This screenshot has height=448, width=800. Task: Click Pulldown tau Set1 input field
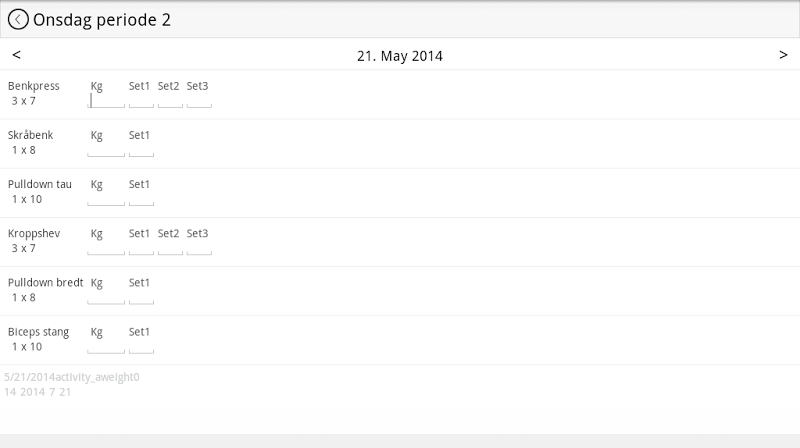pos(141,198)
